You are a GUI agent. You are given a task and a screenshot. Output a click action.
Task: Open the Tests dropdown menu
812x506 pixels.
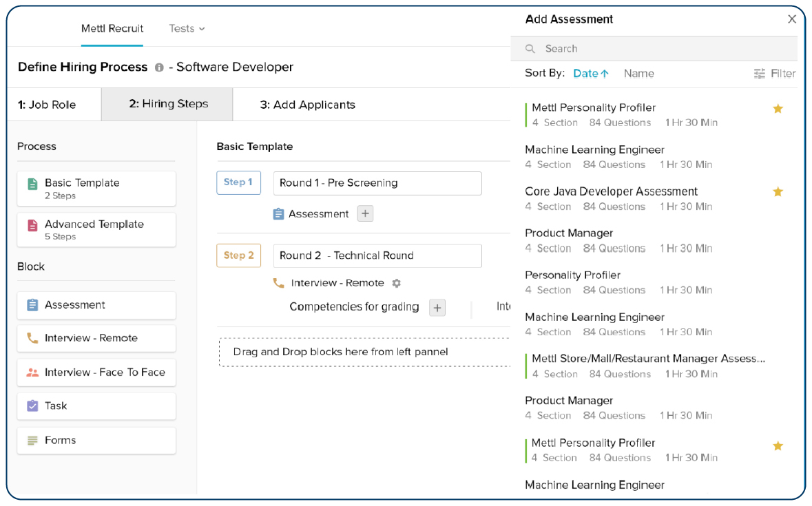pyautogui.click(x=187, y=28)
